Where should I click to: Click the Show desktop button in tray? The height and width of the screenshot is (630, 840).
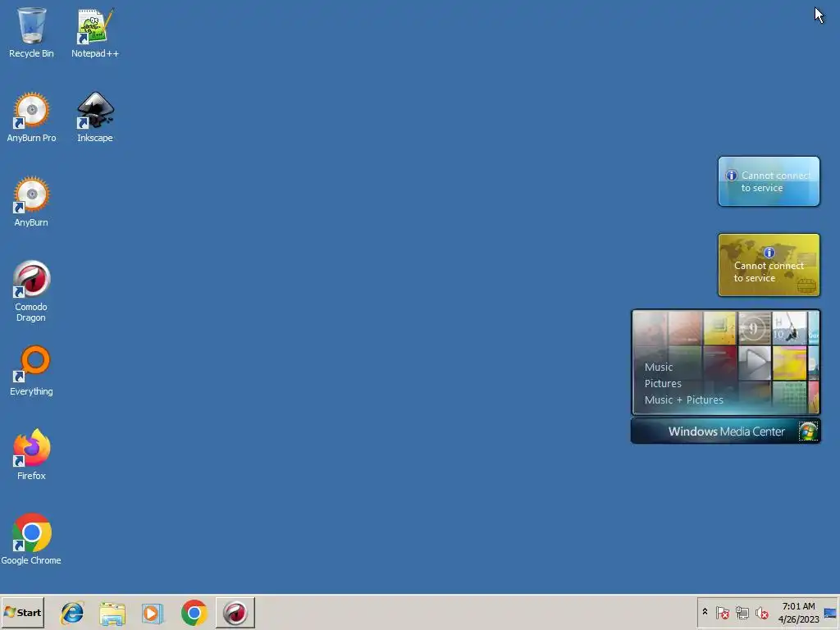(830, 612)
